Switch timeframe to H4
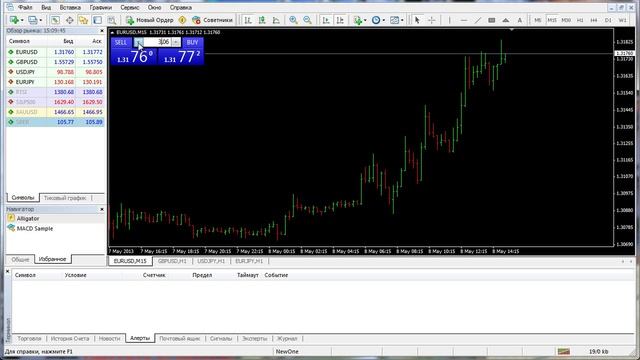 coord(594,20)
